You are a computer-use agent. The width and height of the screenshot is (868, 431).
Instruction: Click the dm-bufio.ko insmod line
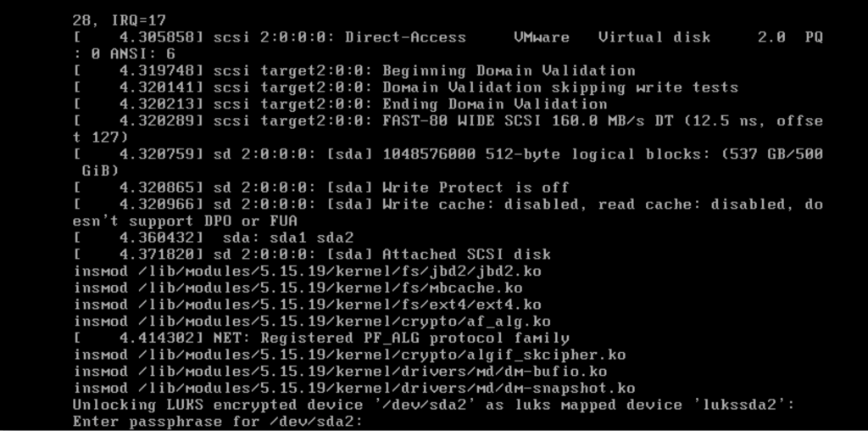coord(340,372)
